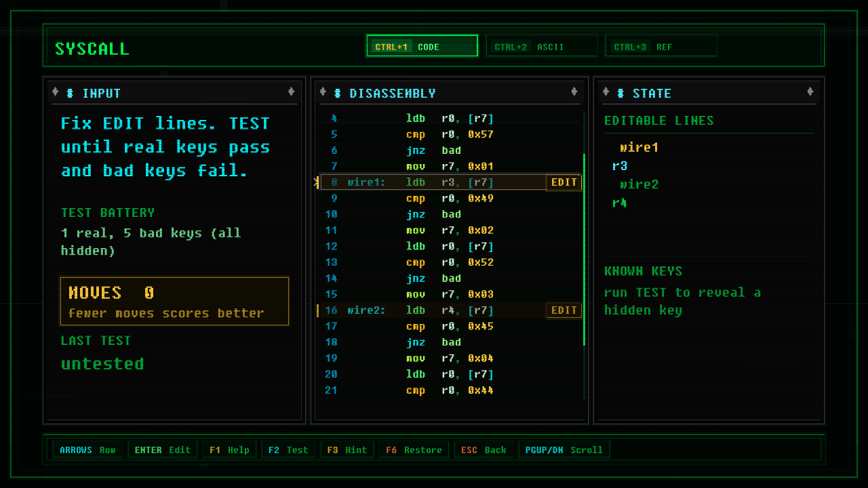Viewport: 868px width, 488px height.
Task: Click the right diamond arrow icon in INPUT header
Action: pos(291,92)
